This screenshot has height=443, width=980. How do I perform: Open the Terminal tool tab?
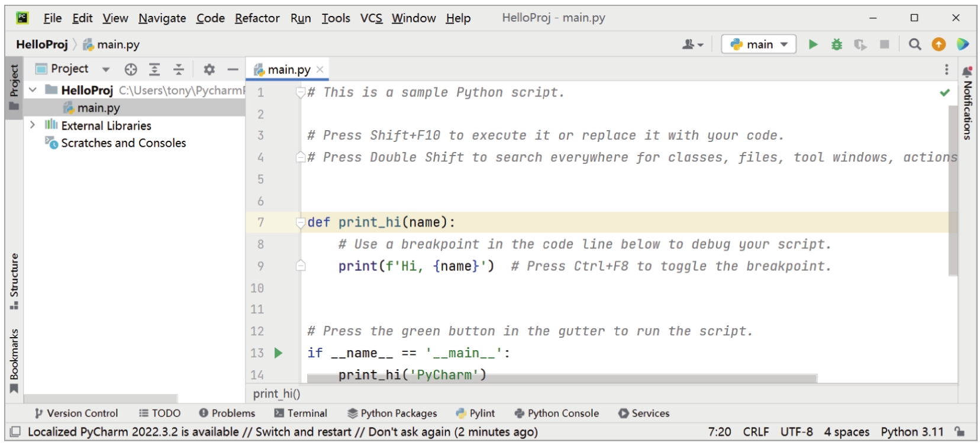(x=301, y=413)
